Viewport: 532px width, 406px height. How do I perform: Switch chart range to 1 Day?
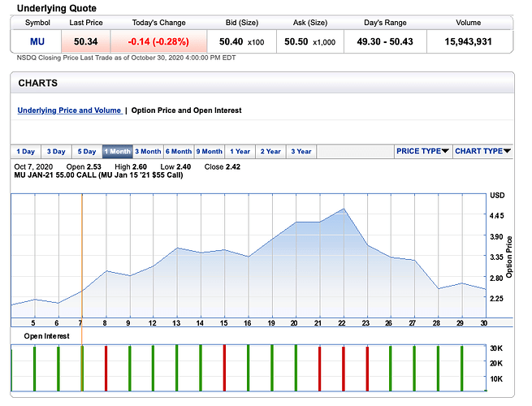(25, 152)
